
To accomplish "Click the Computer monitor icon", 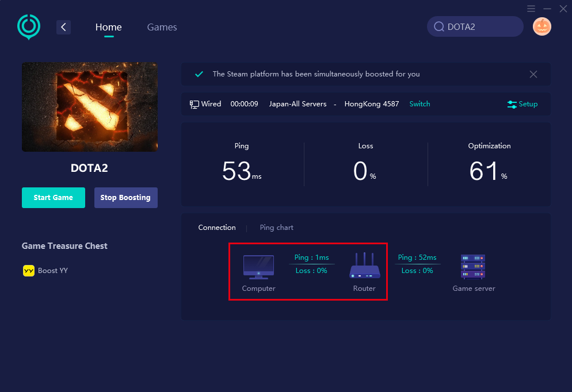I will [258, 267].
